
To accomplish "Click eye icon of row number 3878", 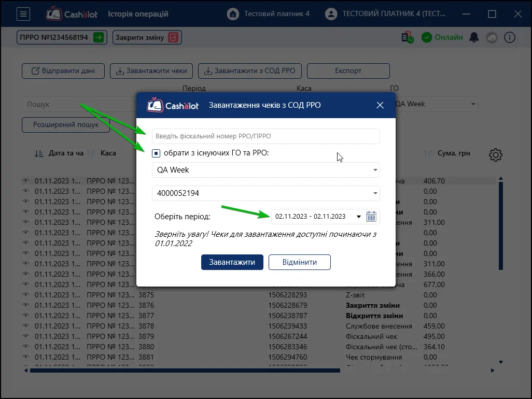I will 25,326.
